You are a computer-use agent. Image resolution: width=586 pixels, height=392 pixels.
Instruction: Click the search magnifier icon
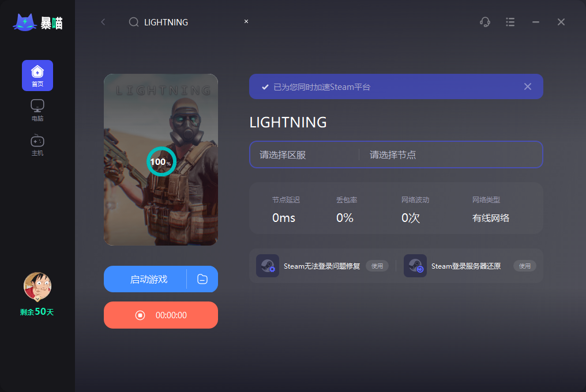coord(133,22)
